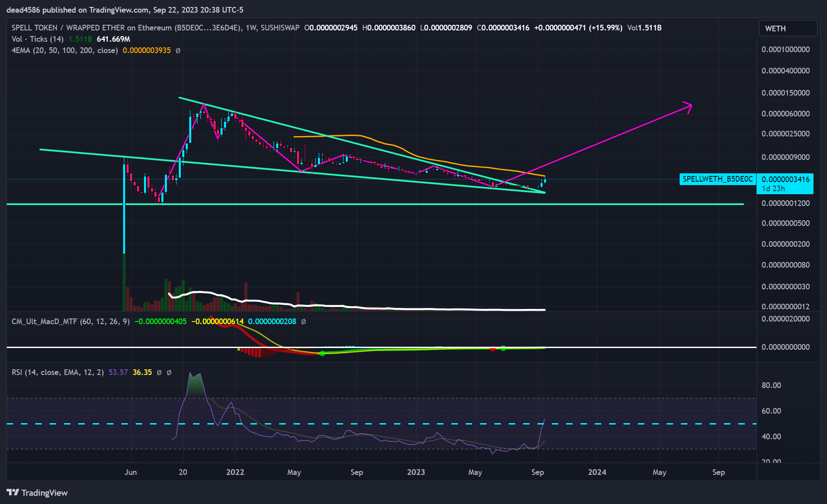Click the low price L0.0000002809
Screen dimensions: 827x504
tap(446, 28)
